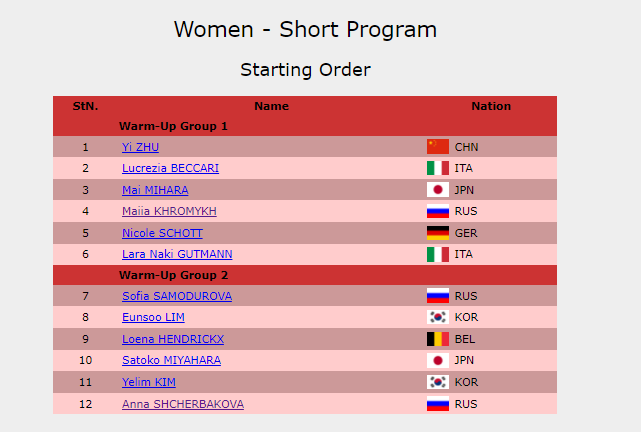Click the Japan flag in Mai MIHARA's row
The width and height of the screenshot is (641, 432).
click(x=437, y=190)
